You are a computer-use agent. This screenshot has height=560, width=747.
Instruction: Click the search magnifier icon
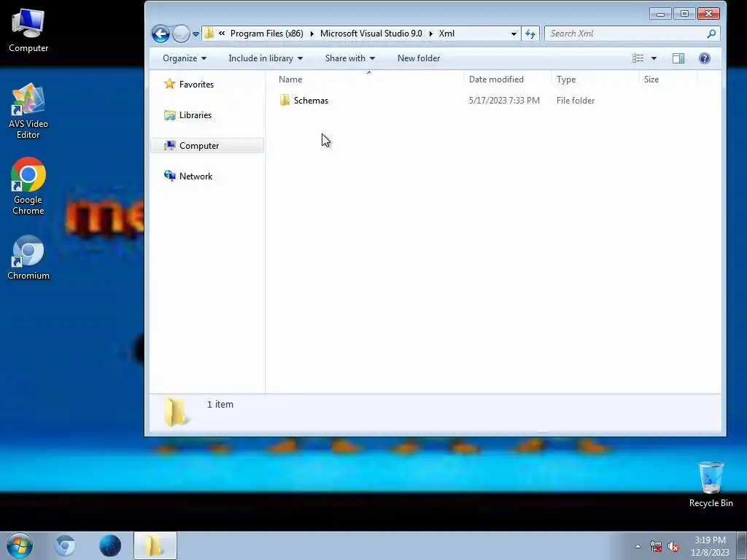(712, 34)
